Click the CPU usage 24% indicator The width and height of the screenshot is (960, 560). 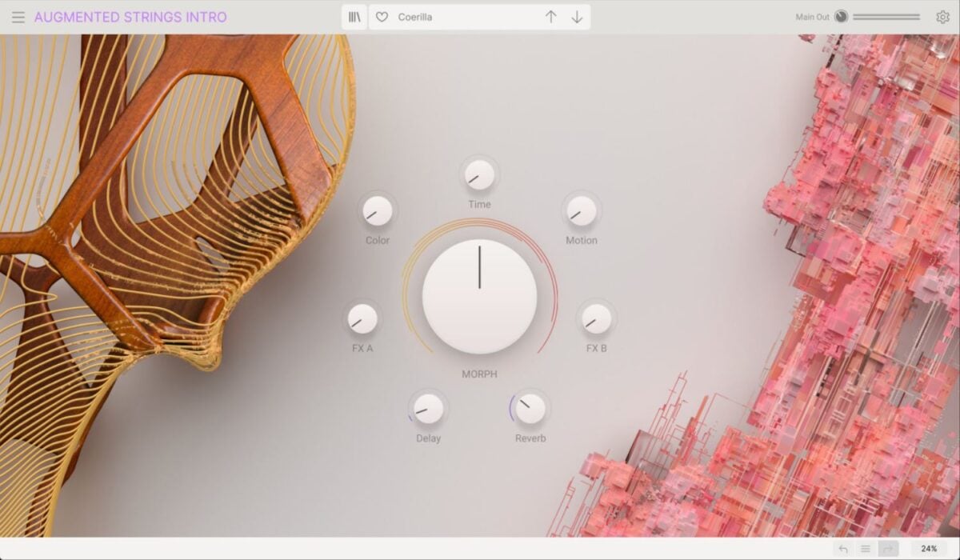930,549
